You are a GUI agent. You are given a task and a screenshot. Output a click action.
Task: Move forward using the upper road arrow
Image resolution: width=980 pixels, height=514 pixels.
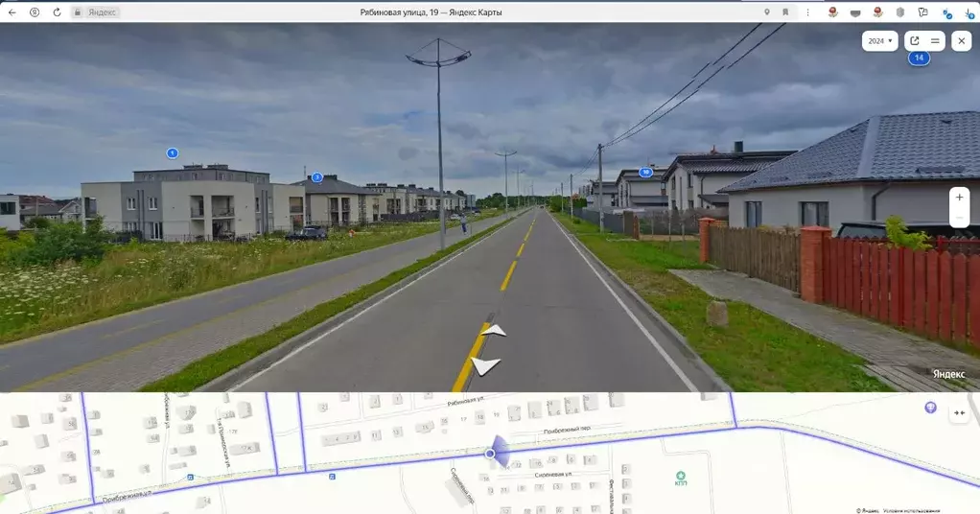tap(495, 330)
